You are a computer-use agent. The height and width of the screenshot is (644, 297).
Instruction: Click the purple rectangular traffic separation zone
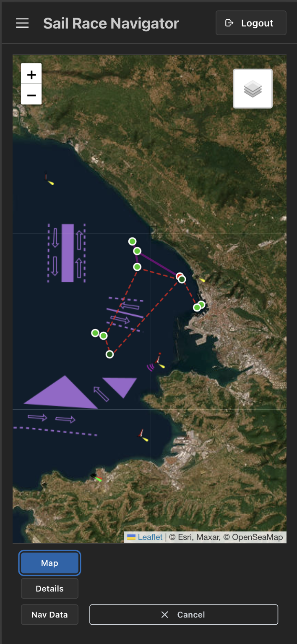pyautogui.click(x=68, y=253)
